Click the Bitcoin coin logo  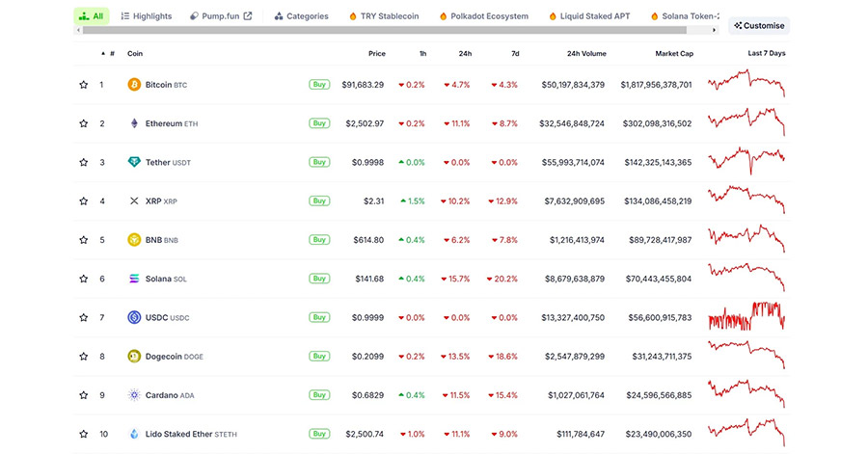click(134, 85)
